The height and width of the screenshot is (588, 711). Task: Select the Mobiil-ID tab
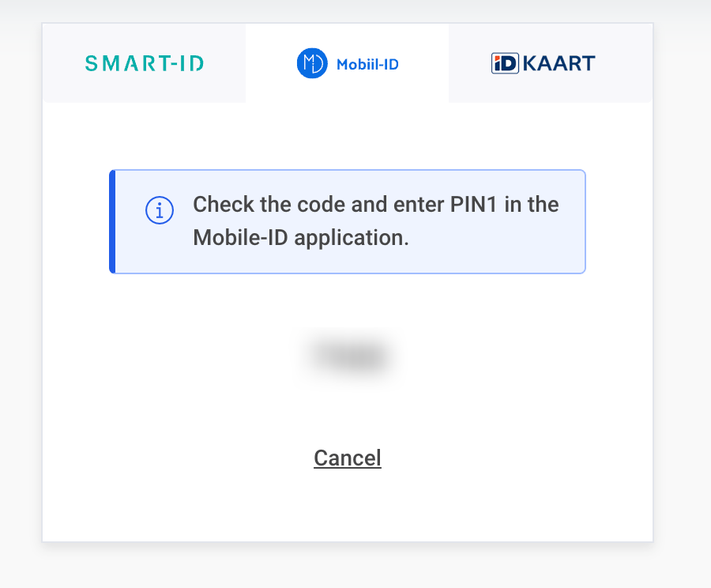pyautogui.click(x=348, y=63)
